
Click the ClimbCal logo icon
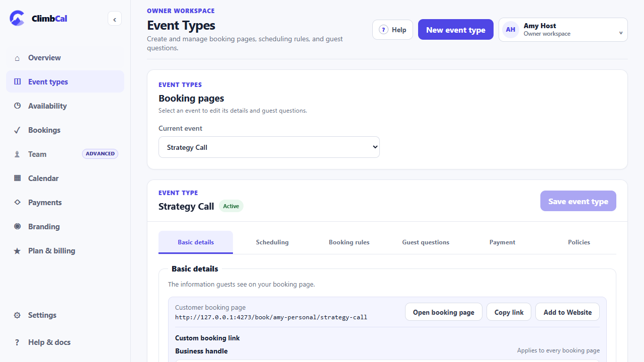point(17,19)
